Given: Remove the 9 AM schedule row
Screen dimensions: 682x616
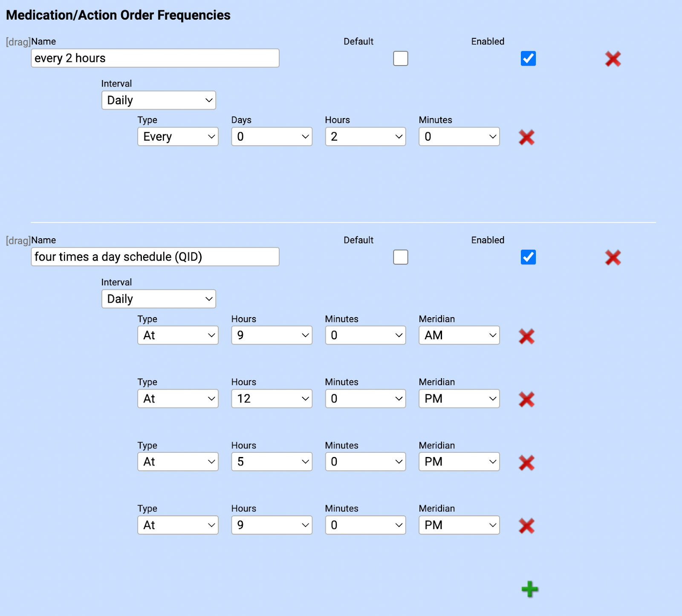Looking at the screenshot, I should pos(527,336).
